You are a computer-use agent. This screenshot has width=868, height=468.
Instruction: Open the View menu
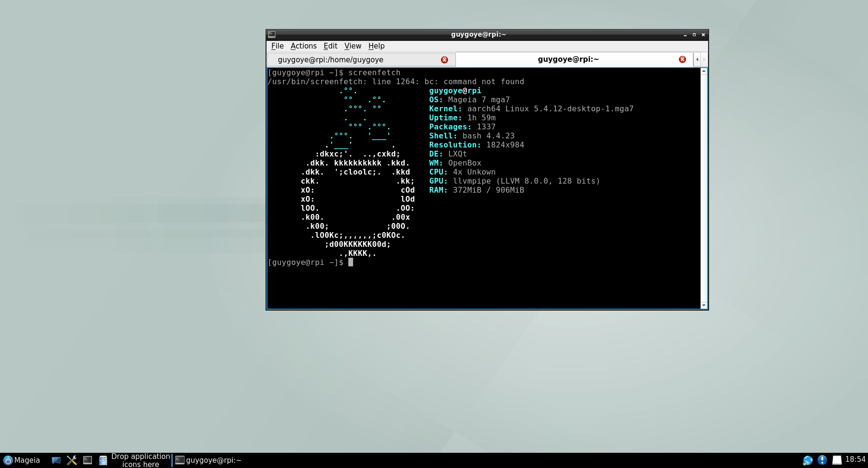pyautogui.click(x=353, y=46)
